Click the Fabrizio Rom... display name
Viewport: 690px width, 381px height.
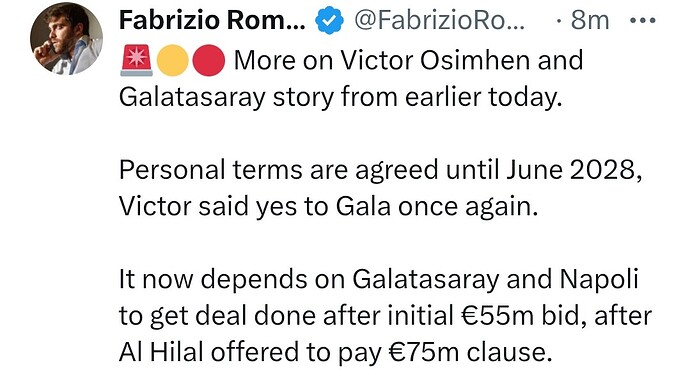pyautogui.click(x=212, y=20)
